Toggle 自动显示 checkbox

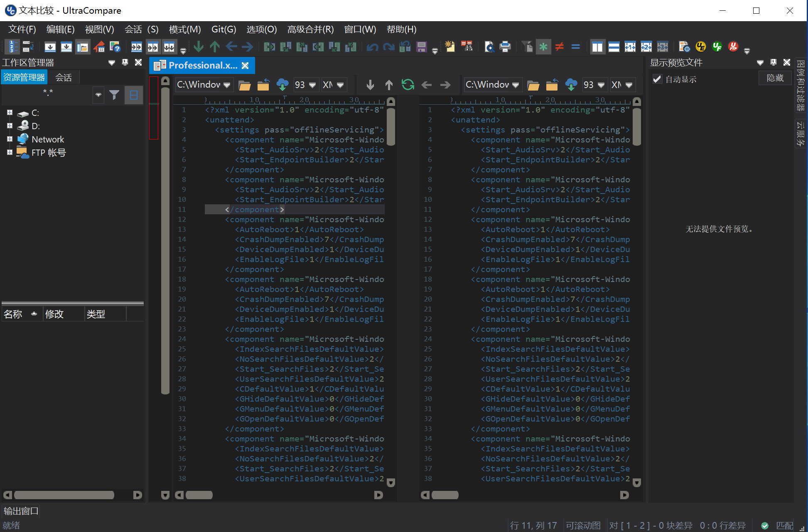pyautogui.click(x=657, y=79)
